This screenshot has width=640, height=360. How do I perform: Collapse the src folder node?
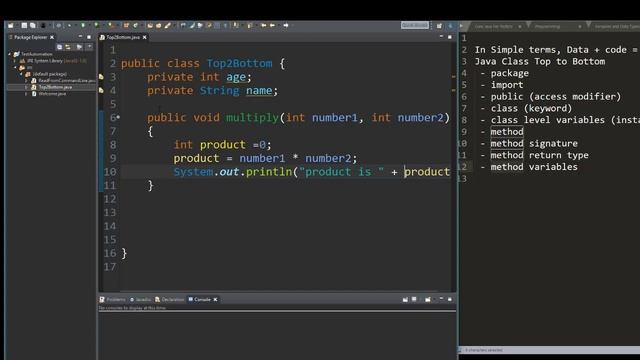15,67
